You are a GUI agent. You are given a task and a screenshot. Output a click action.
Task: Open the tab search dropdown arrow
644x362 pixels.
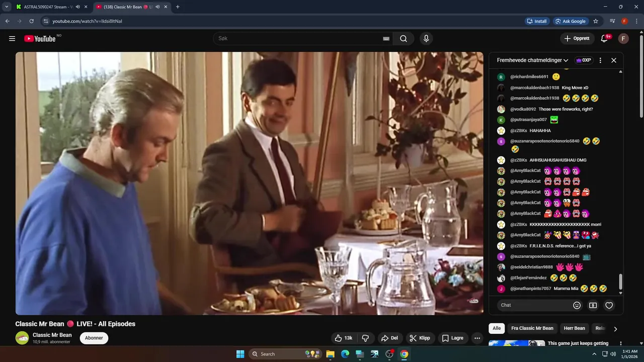point(7,7)
